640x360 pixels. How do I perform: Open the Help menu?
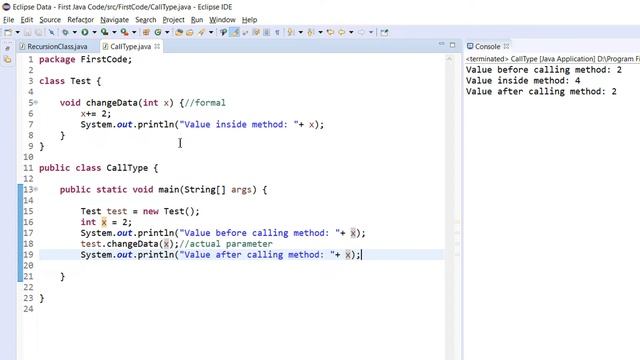[x=249, y=20]
